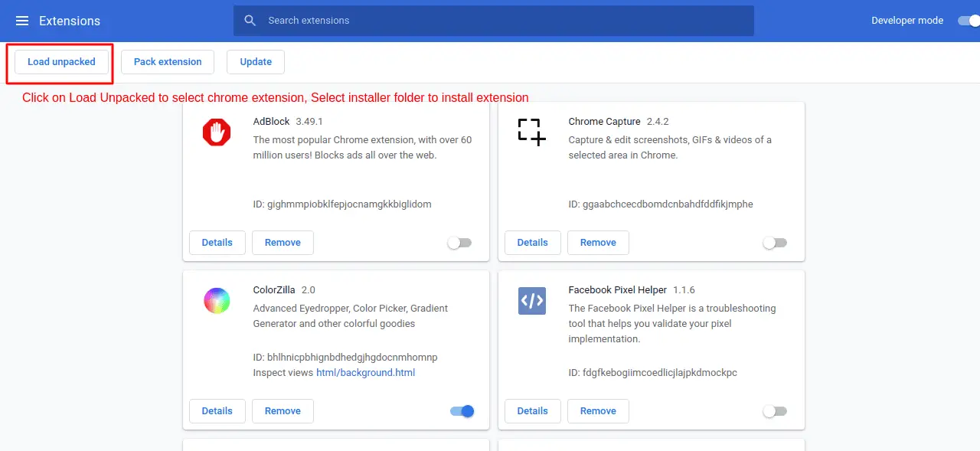
Task: Click the Pack extension button
Action: tap(168, 62)
